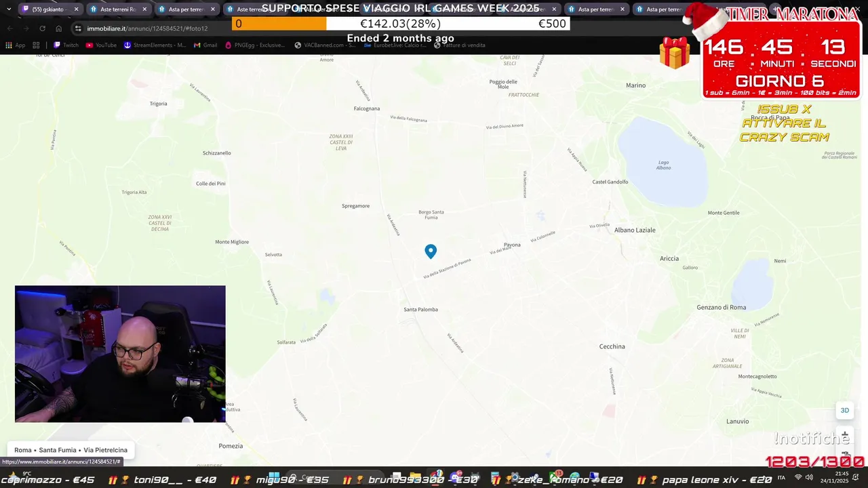Click the 'Colle dei Pini' map label
The image size is (868, 488).
[210, 184]
